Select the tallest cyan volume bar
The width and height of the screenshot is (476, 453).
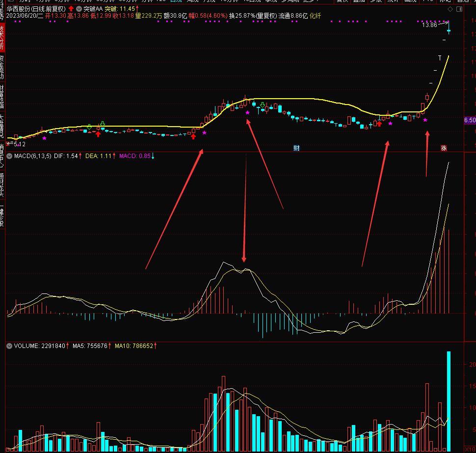click(449, 401)
